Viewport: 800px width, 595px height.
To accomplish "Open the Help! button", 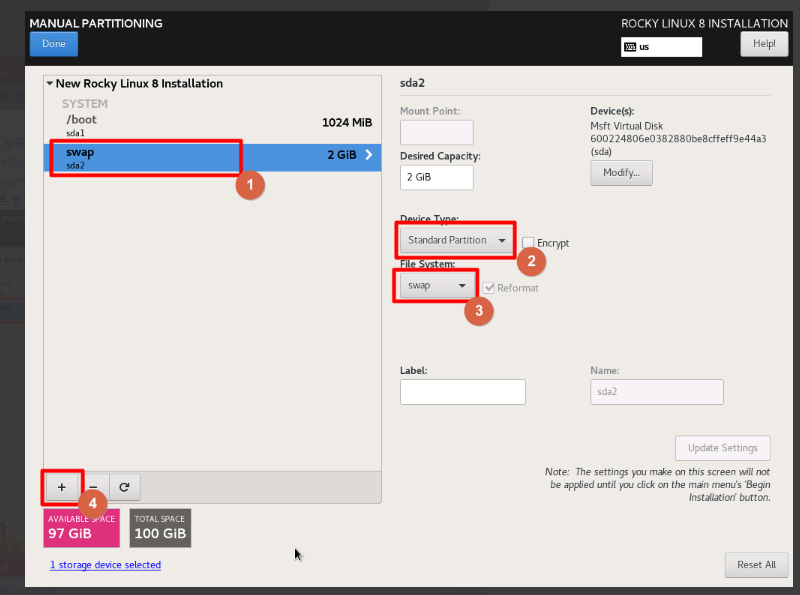I will pyautogui.click(x=764, y=44).
